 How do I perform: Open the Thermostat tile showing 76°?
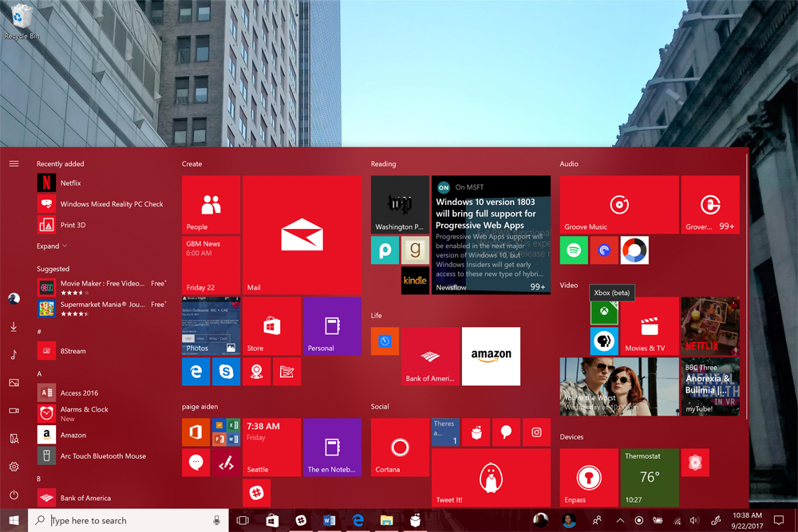(x=650, y=478)
